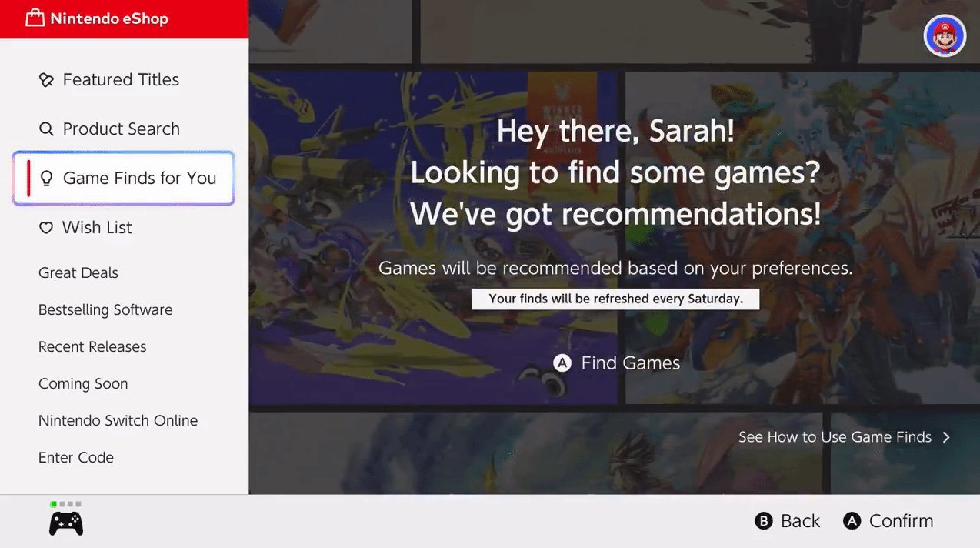Click the Game Finds lightbulb icon
The height and width of the screenshot is (548, 980).
tap(46, 179)
